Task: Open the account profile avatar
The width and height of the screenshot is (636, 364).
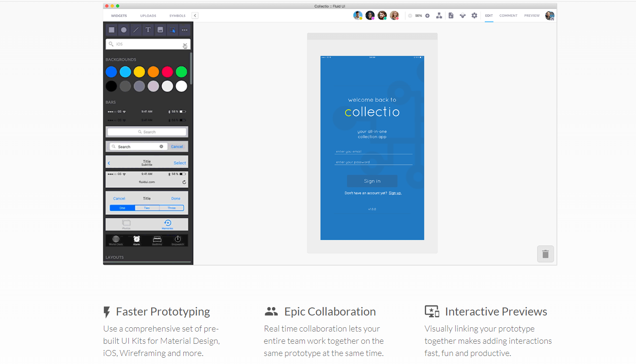Action: point(550,16)
